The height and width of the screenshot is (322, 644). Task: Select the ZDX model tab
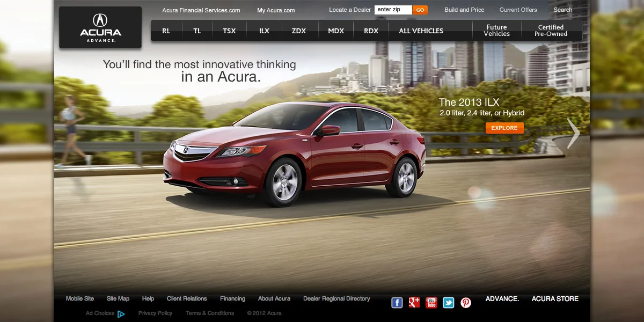click(x=299, y=31)
